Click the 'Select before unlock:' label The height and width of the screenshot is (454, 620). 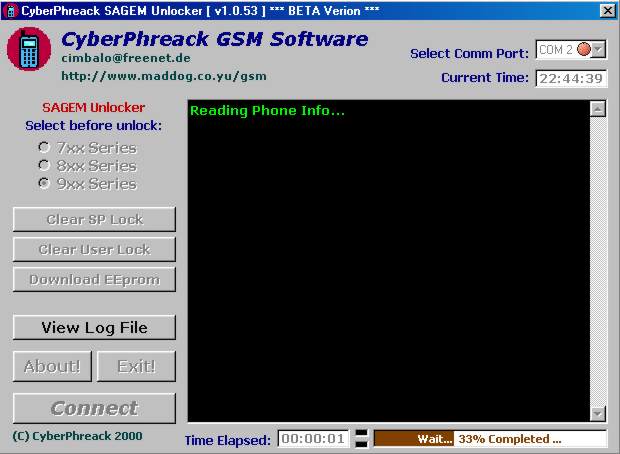[x=94, y=125]
